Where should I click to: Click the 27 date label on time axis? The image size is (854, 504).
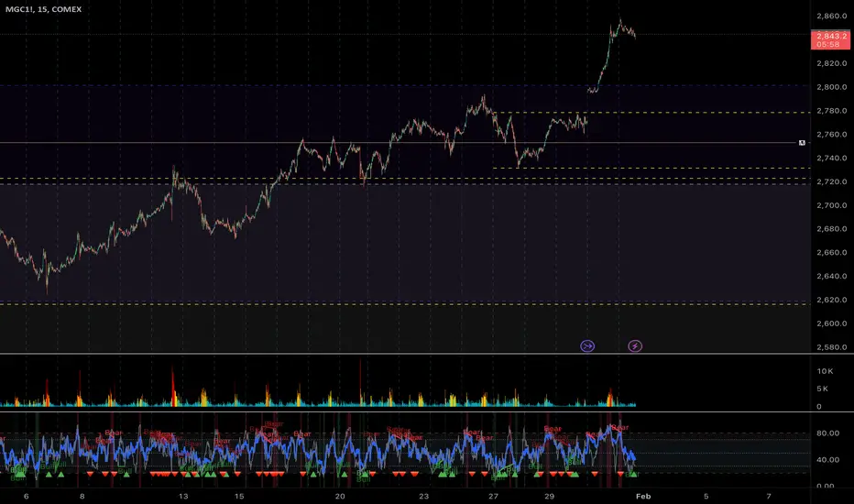tap(494, 497)
